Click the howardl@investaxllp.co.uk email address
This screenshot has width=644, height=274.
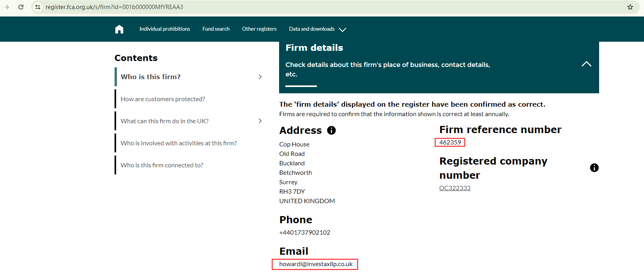(316, 264)
